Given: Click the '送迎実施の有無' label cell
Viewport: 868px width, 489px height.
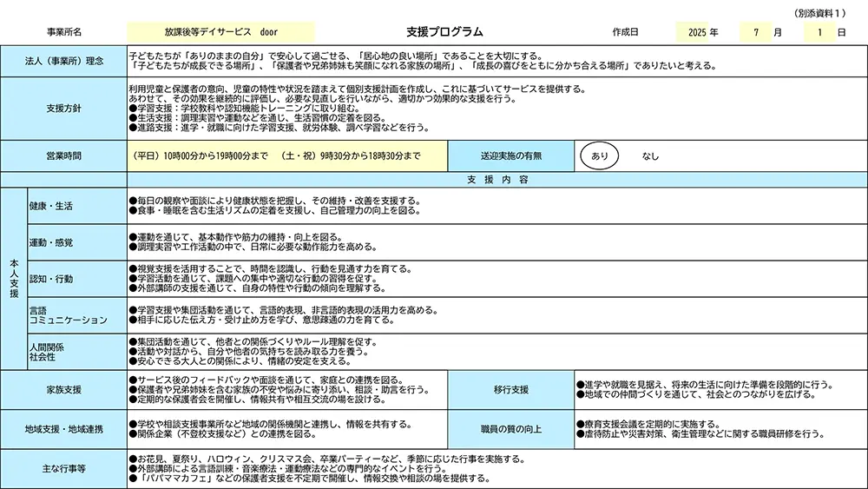Looking at the screenshot, I should click(x=511, y=156).
